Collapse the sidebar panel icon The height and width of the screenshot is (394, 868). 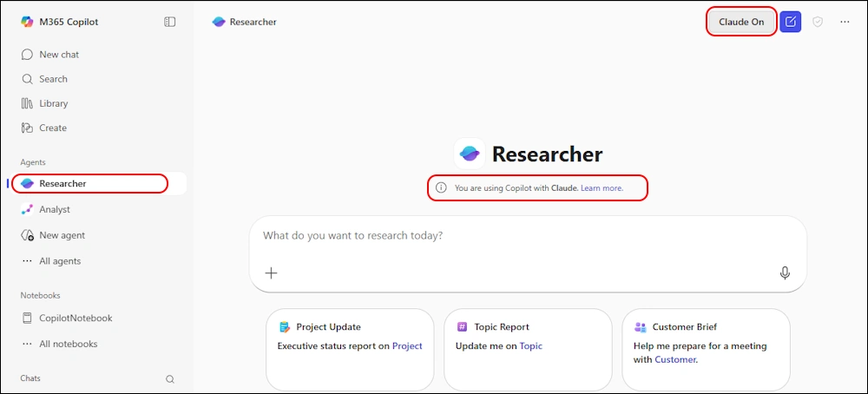[x=170, y=22]
